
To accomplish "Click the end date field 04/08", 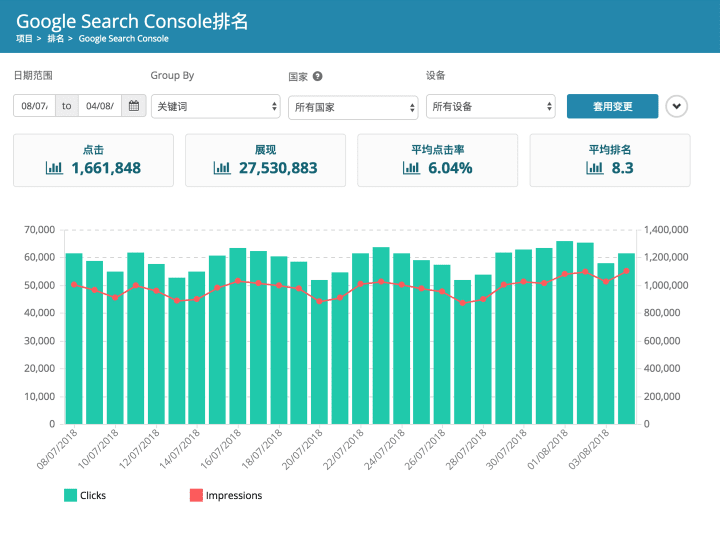I will [100, 106].
